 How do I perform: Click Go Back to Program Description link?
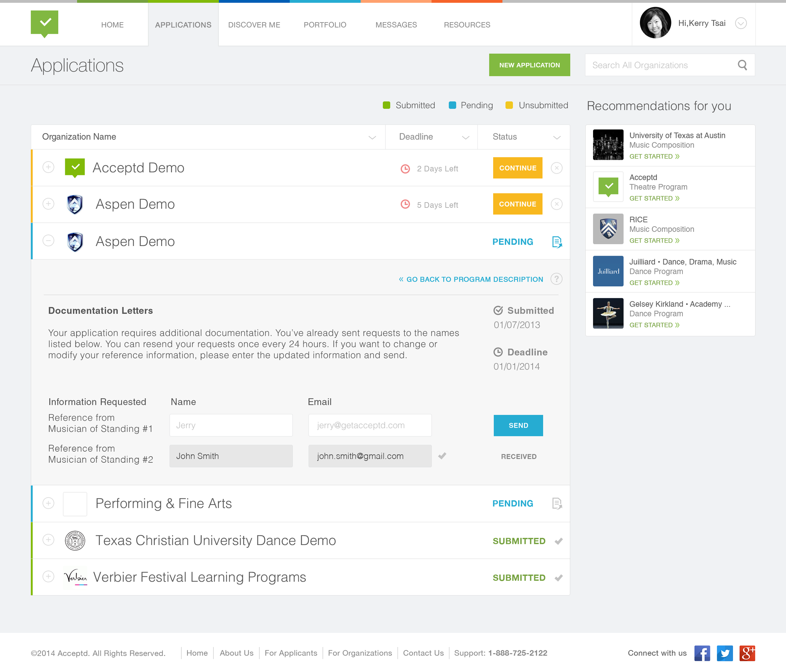pos(471,279)
